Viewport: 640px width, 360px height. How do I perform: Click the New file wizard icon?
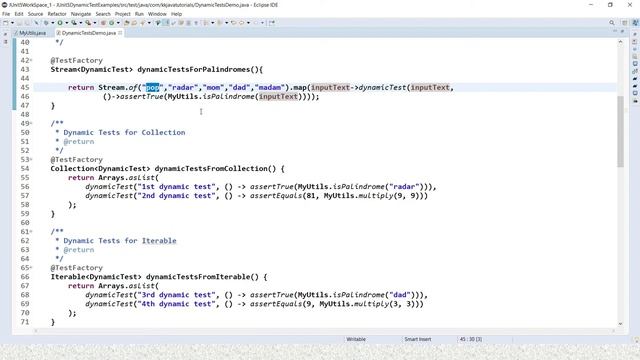(x=6, y=23)
